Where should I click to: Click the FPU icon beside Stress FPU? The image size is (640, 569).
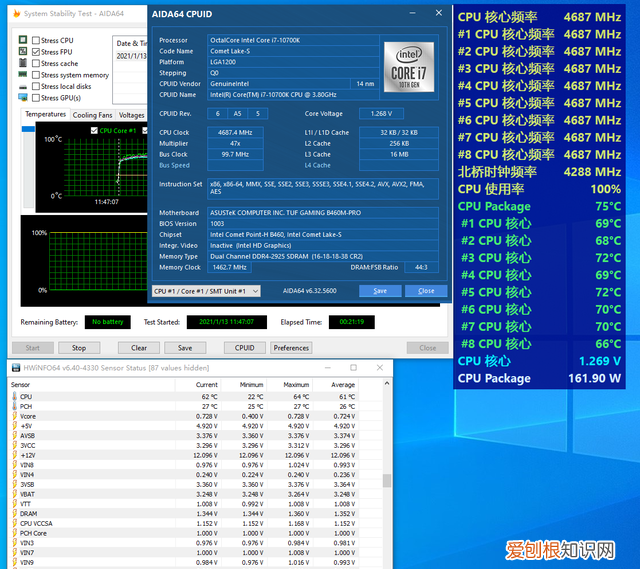coord(23,51)
